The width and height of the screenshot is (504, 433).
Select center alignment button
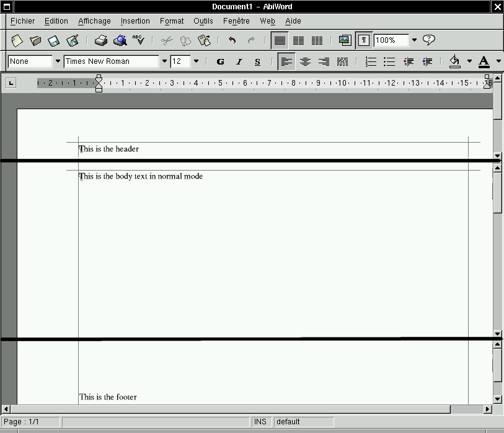pos(305,61)
